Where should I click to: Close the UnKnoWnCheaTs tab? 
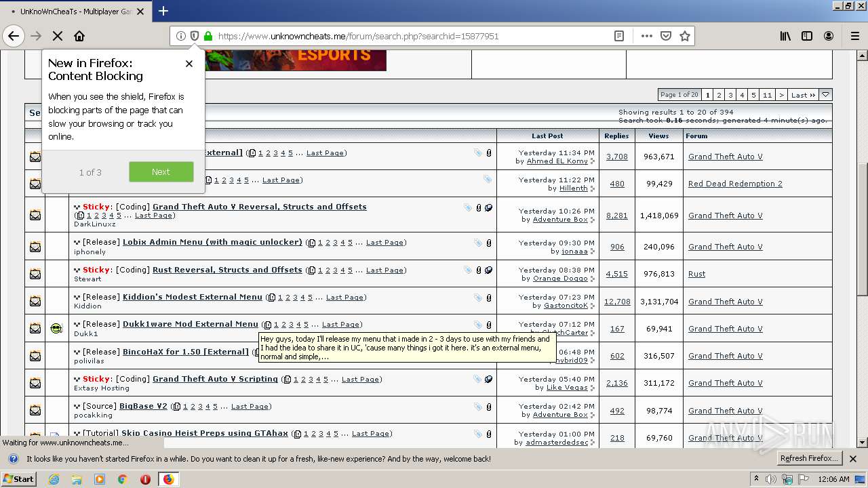tap(141, 12)
